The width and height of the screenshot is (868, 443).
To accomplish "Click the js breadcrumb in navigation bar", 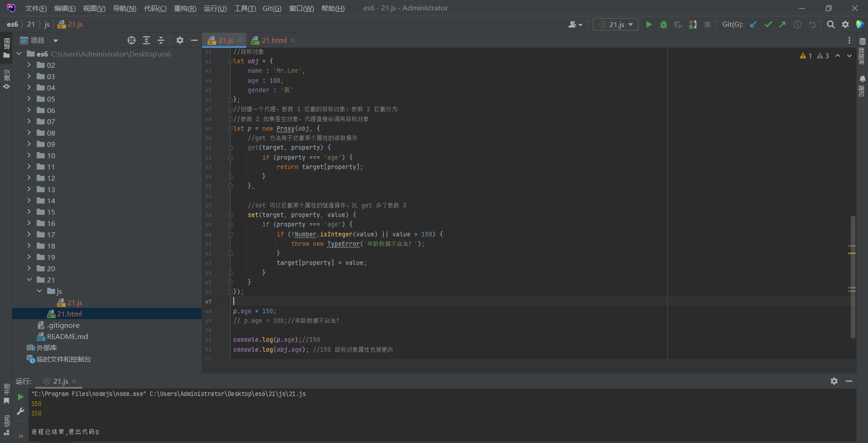I will pyautogui.click(x=47, y=24).
